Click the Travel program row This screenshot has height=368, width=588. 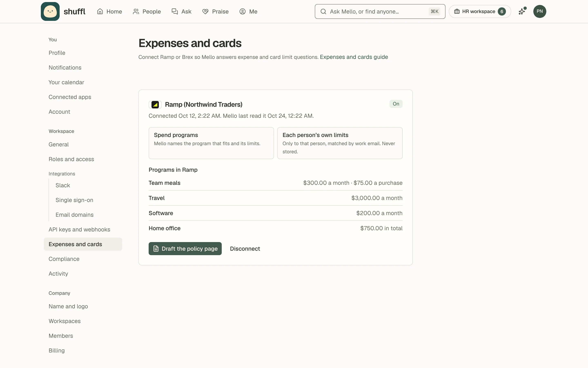275,198
